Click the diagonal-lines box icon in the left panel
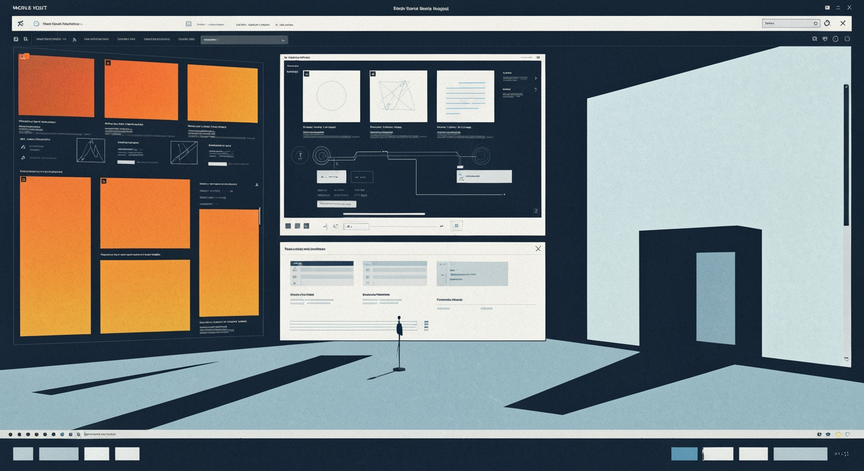Viewport: 864px width, 471px height. (x=184, y=153)
